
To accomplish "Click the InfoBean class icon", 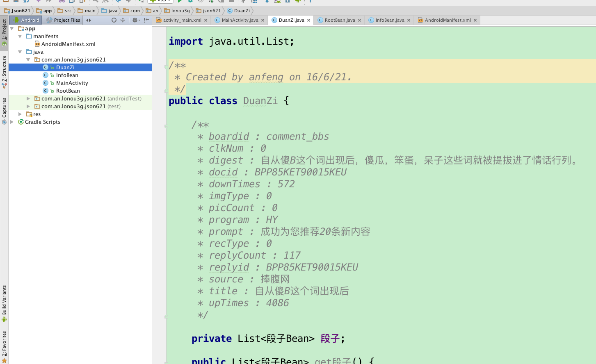I will 46,75.
